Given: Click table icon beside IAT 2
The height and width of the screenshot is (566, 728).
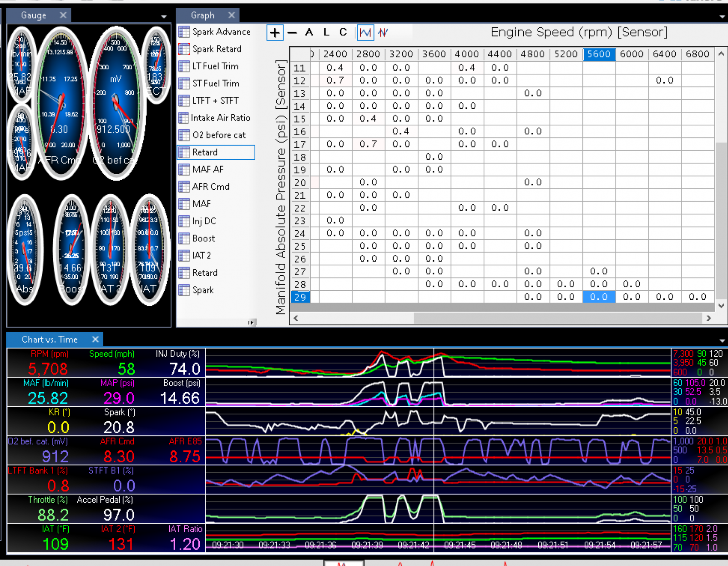Looking at the screenshot, I should [184, 256].
